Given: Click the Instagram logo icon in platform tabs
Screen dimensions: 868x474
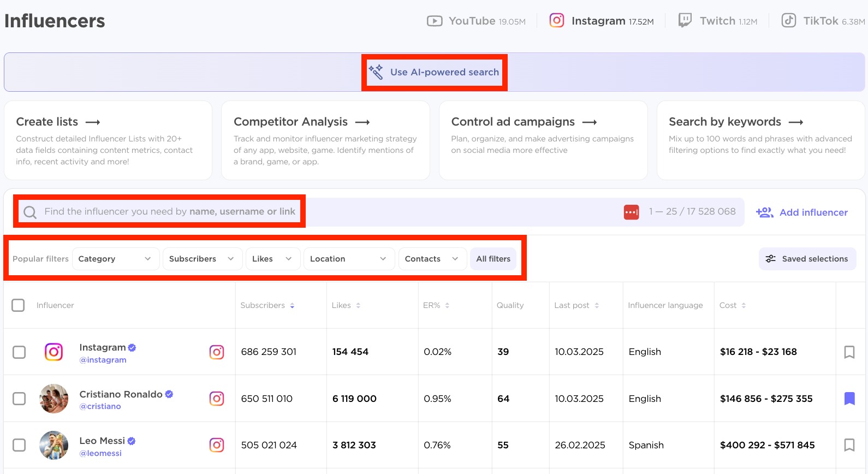Looking at the screenshot, I should click(x=557, y=21).
